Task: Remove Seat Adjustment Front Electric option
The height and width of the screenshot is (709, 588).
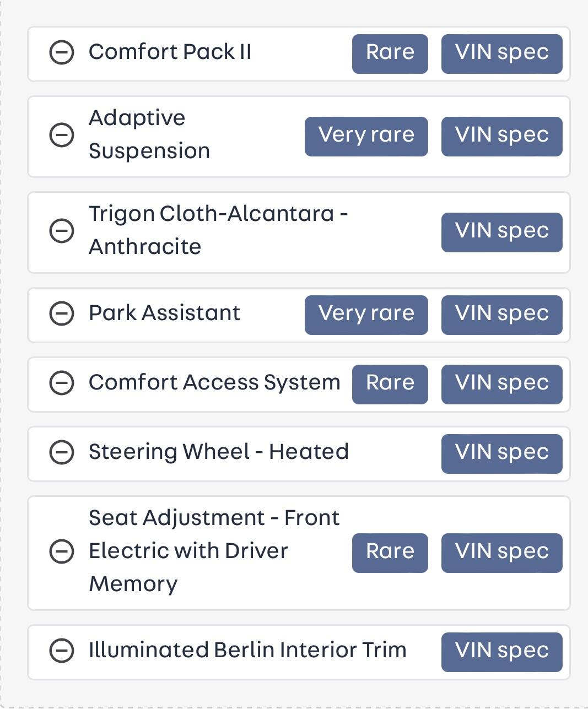Action: [x=62, y=552]
